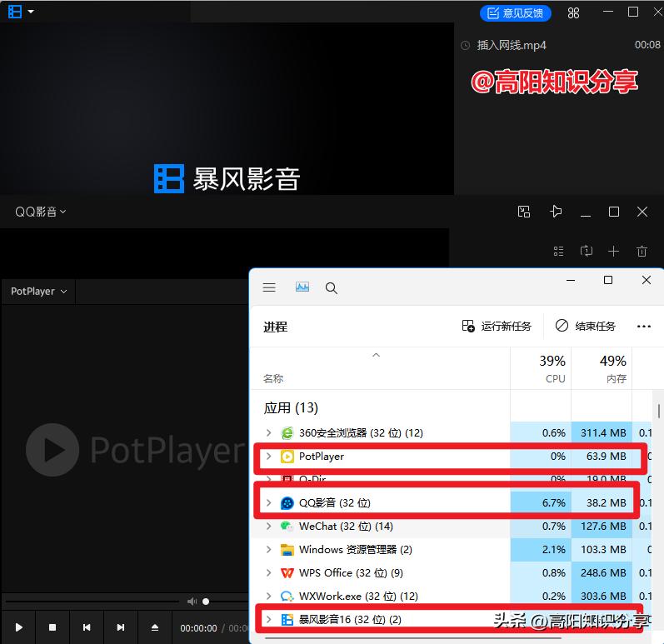
Task: Open the QQ影音 title menu dropdown
Action: (x=40, y=212)
